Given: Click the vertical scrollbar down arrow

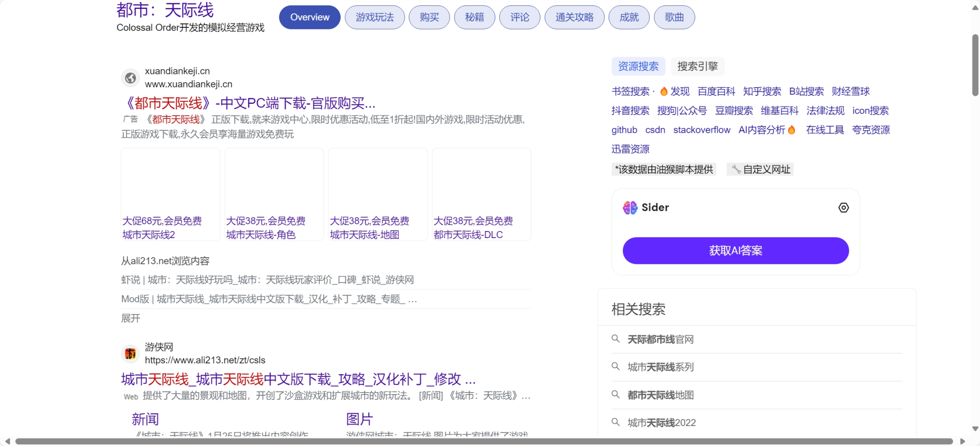Looking at the screenshot, I should (975, 428).
